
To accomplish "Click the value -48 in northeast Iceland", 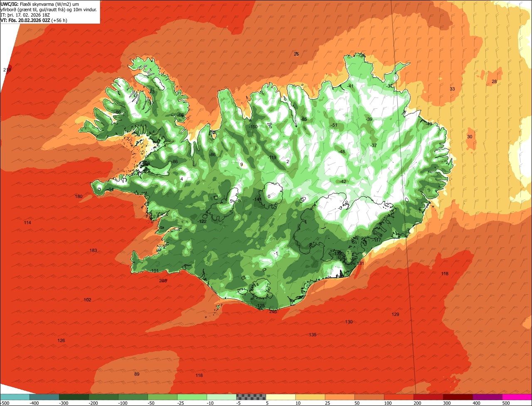I will tap(342, 152).
